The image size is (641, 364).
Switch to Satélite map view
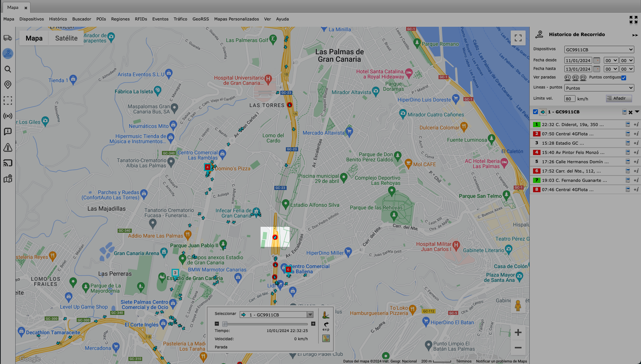(x=66, y=38)
